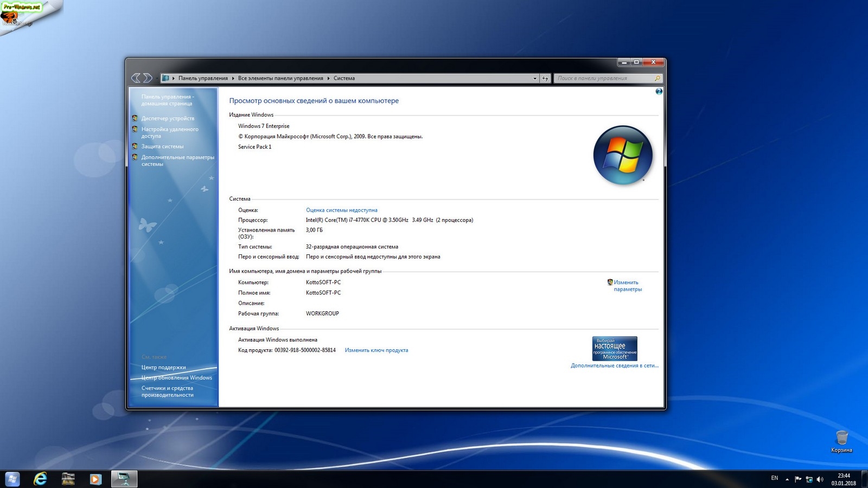Click the EN language indicator
868x488 pixels.
(x=774, y=478)
